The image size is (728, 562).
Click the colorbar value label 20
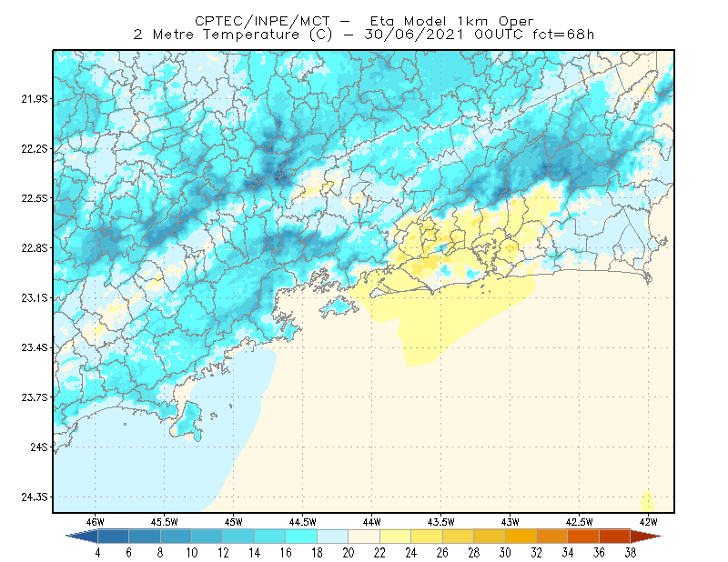coord(349,553)
